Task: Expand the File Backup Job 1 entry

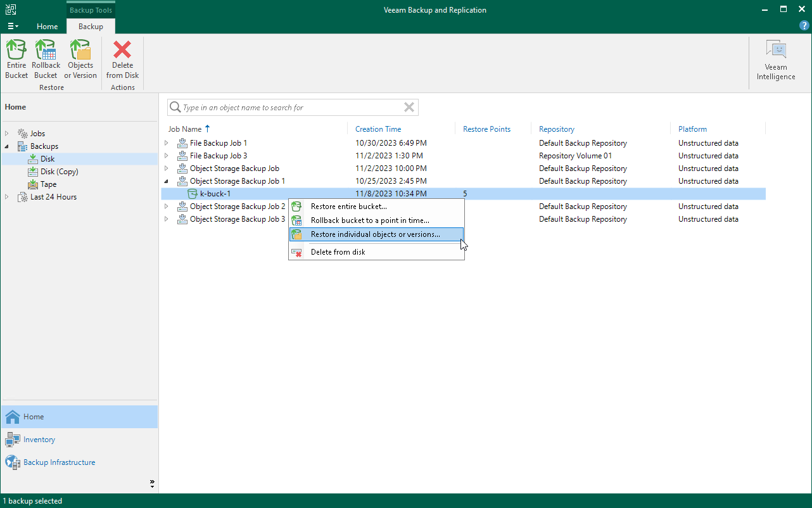Action: [166, 143]
